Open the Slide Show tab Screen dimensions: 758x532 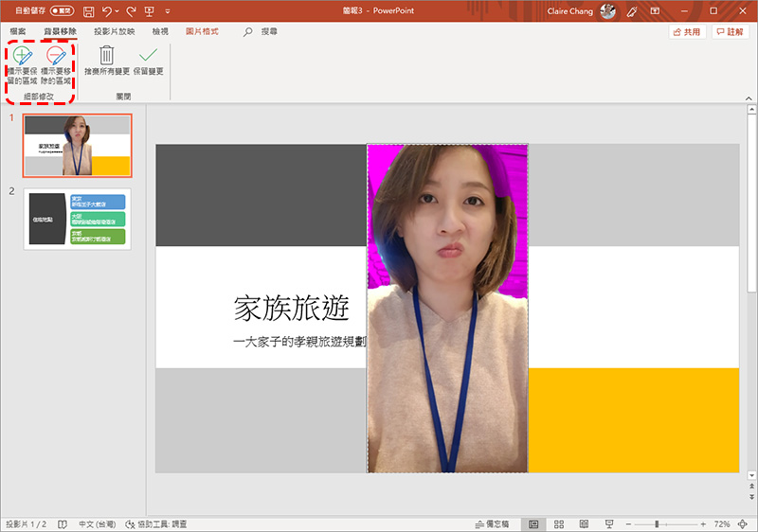tap(115, 31)
